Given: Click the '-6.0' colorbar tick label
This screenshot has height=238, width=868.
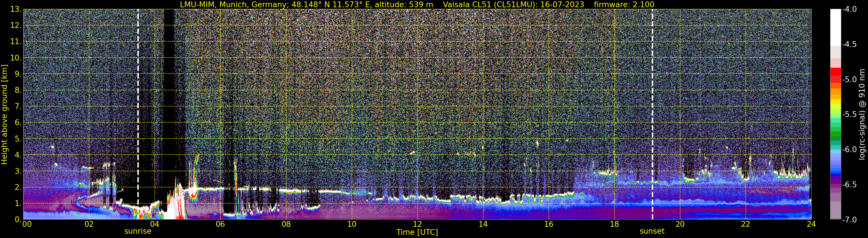Looking at the screenshot, I should (x=850, y=150).
